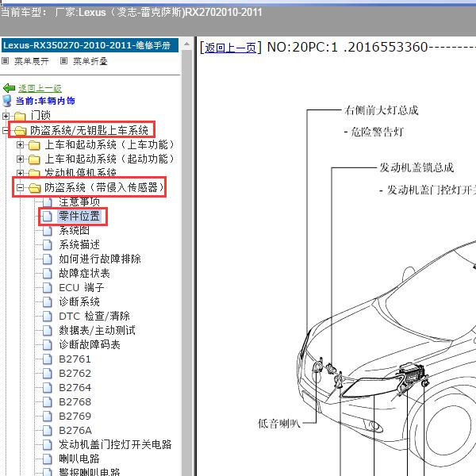This screenshot has height=476, width=476.
Task: Open the 喇叭电路 page
Action: 79,459
